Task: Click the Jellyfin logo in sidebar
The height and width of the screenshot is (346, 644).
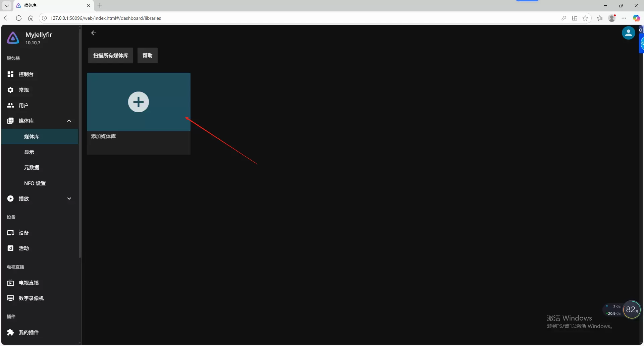Action: [x=13, y=38]
